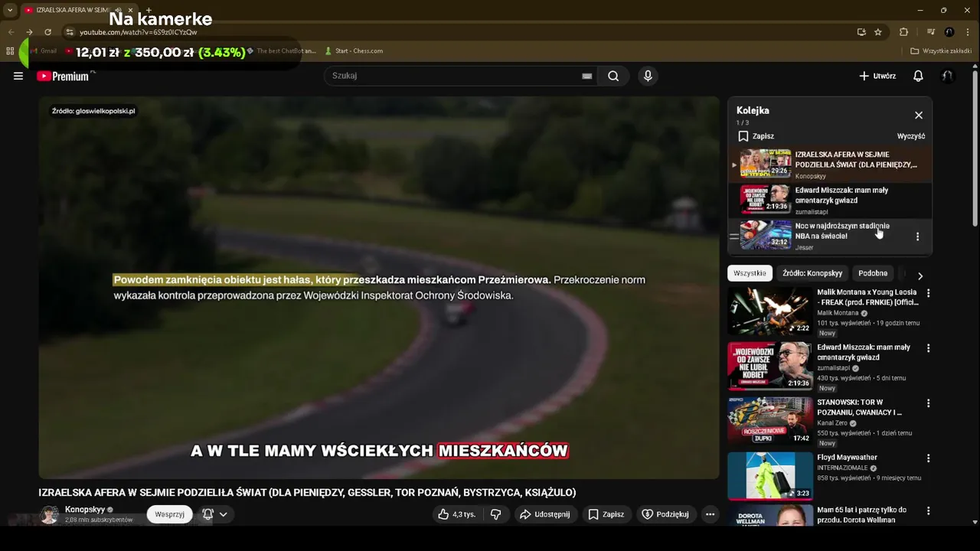
Task: Open Chrome three-dot menu
Action: (x=968, y=32)
